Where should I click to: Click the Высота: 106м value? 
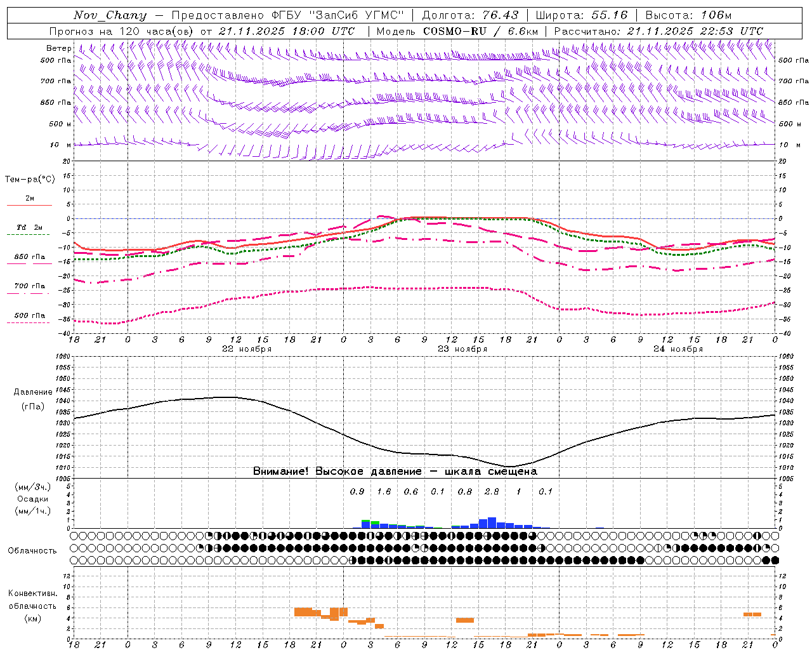click(x=688, y=15)
